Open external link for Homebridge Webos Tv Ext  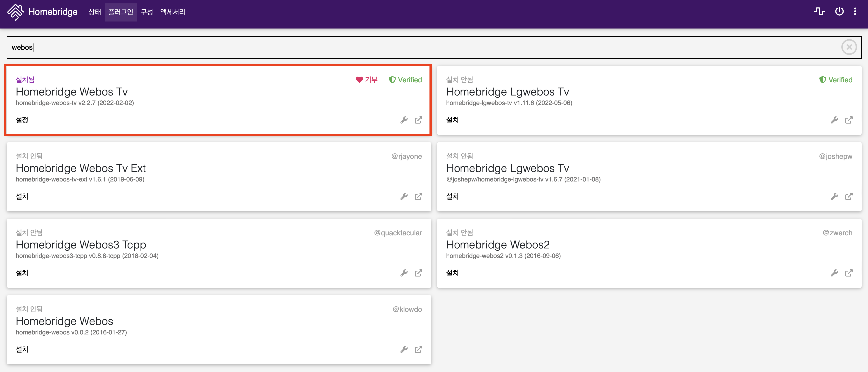tap(418, 197)
